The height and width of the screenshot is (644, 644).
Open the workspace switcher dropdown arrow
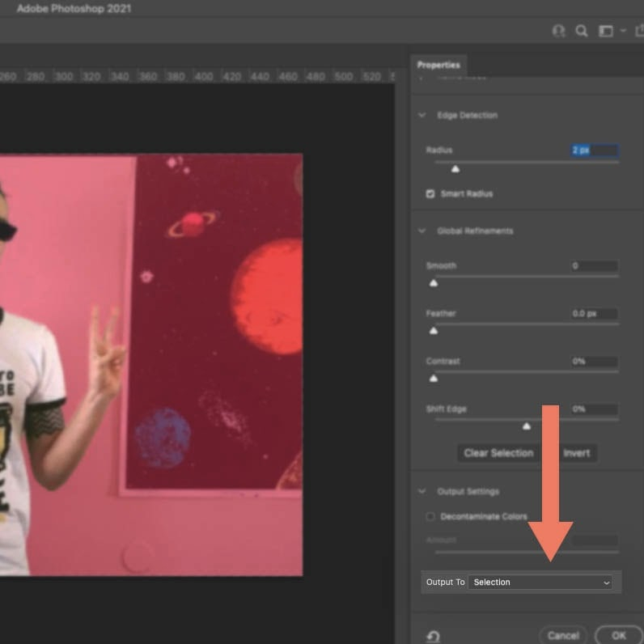(x=623, y=31)
